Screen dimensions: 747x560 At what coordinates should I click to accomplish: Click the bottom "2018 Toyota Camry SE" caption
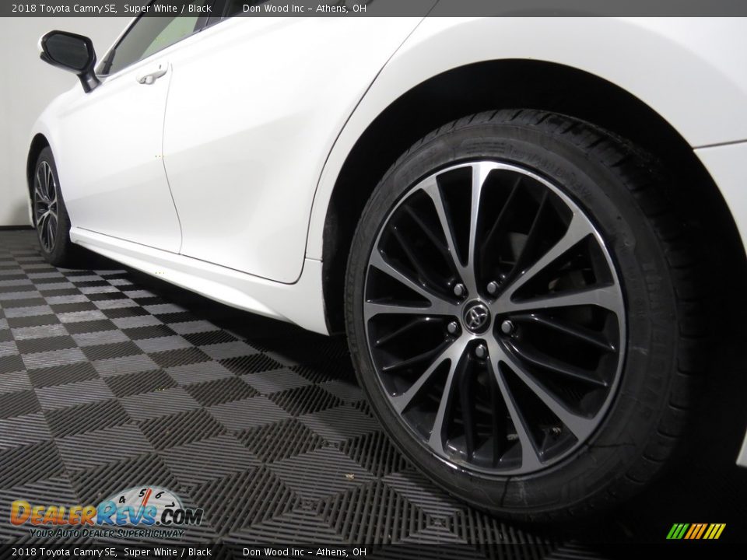click(x=65, y=550)
